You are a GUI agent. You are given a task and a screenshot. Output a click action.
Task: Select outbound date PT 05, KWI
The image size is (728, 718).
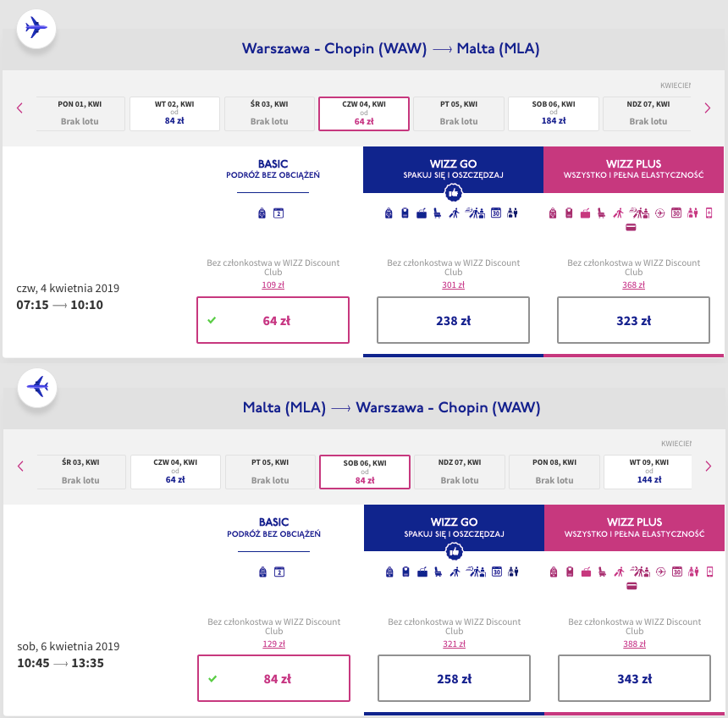click(x=459, y=113)
